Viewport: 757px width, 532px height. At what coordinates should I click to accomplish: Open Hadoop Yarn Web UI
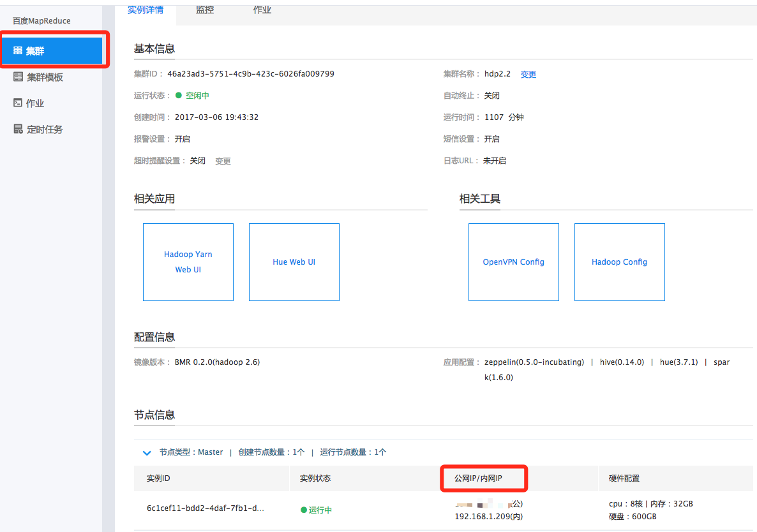click(x=188, y=262)
